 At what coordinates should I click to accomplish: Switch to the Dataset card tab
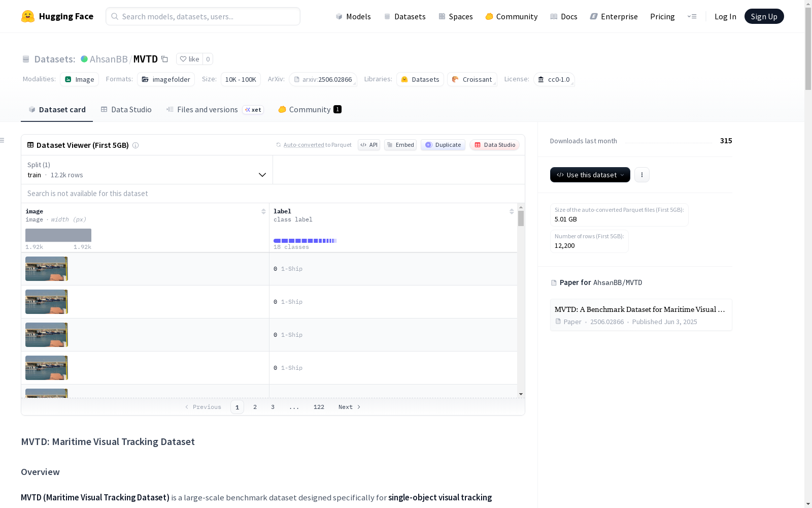(x=57, y=110)
